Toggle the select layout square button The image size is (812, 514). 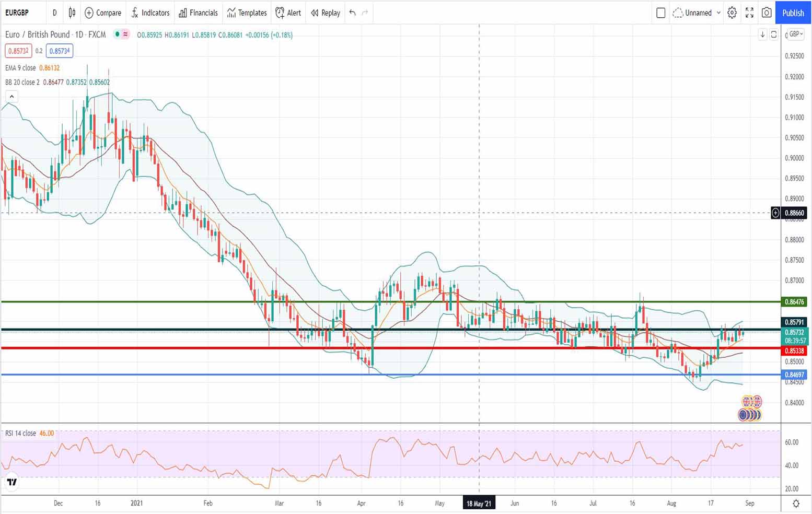tap(660, 13)
